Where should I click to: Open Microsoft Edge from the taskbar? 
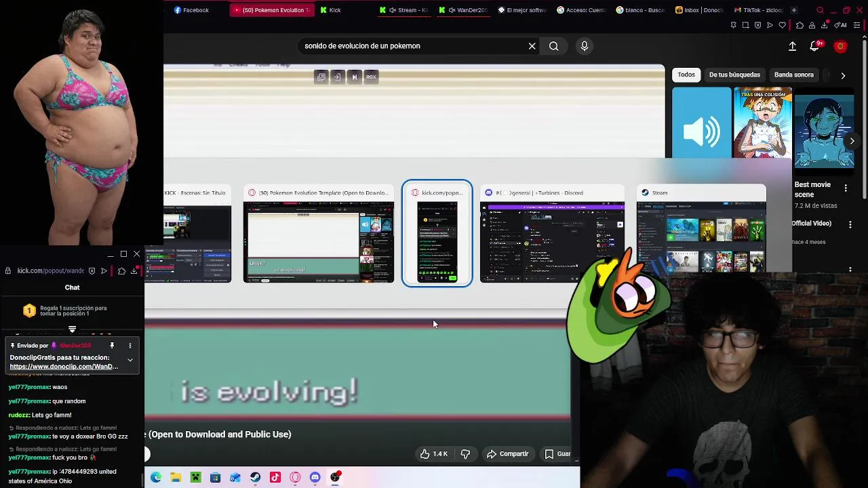pos(156,478)
